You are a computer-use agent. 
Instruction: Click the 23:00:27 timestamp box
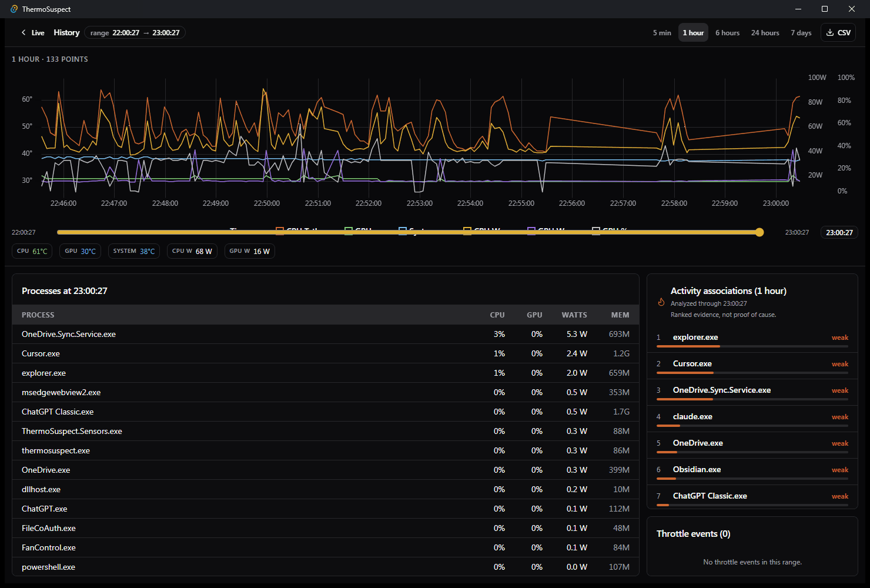coord(839,232)
